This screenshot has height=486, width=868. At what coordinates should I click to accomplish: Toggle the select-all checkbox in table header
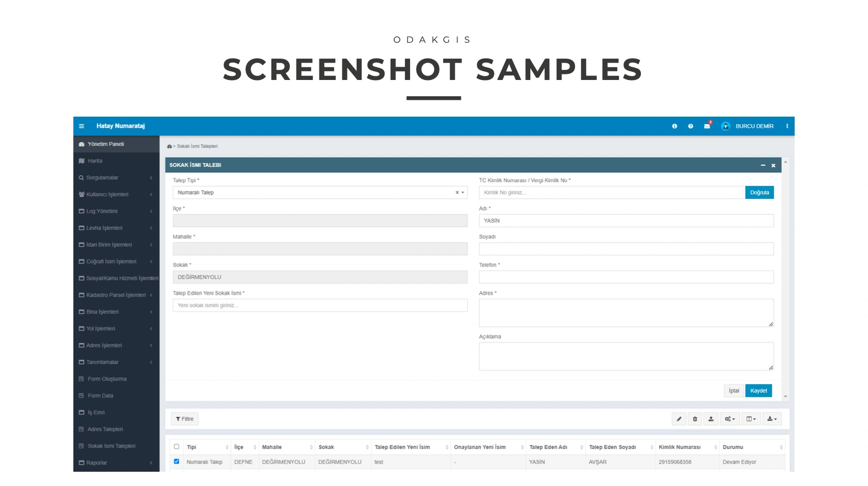click(x=177, y=447)
